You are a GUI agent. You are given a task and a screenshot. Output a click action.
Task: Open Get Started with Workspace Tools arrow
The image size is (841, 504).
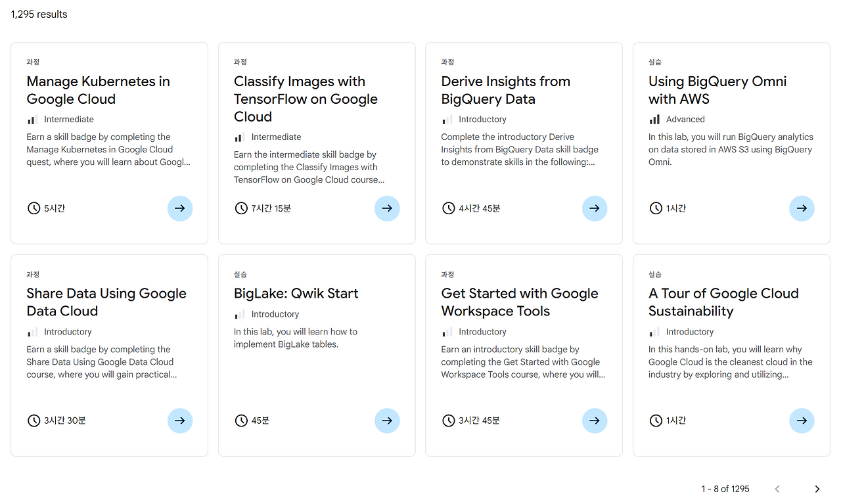[x=595, y=421]
